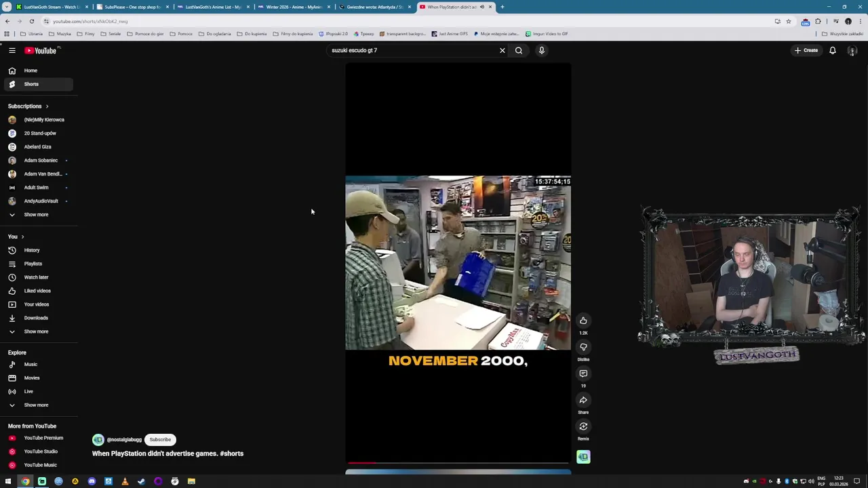This screenshot has width=868, height=488.
Task: Clear the search box with the X icon
Action: click(502, 50)
